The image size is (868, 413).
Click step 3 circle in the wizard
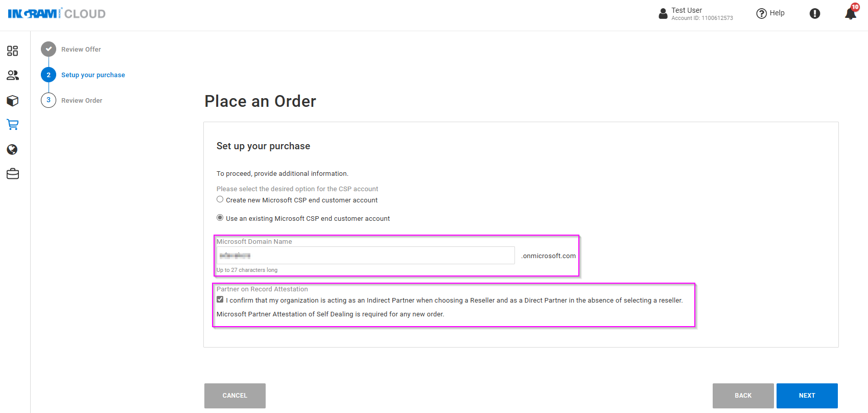click(x=49, y=100)
